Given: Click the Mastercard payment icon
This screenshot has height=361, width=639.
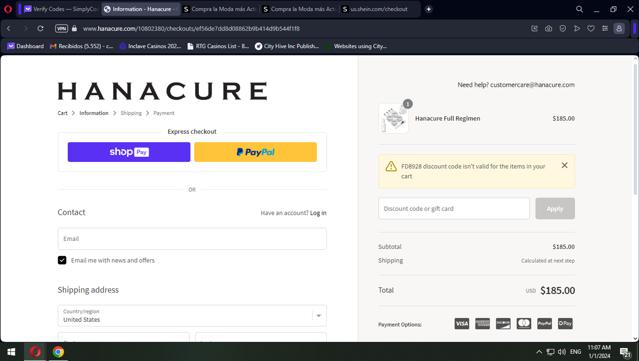Looking at the screenshot, I should coord(524,324).
